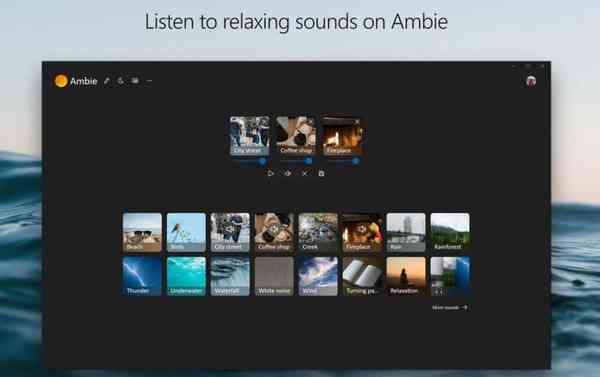Image resolution: width=600 pixels, height=377 pixels.
Task: Select the active Fireplace tile
Action: pyautogui.click(x=342, y=135)
